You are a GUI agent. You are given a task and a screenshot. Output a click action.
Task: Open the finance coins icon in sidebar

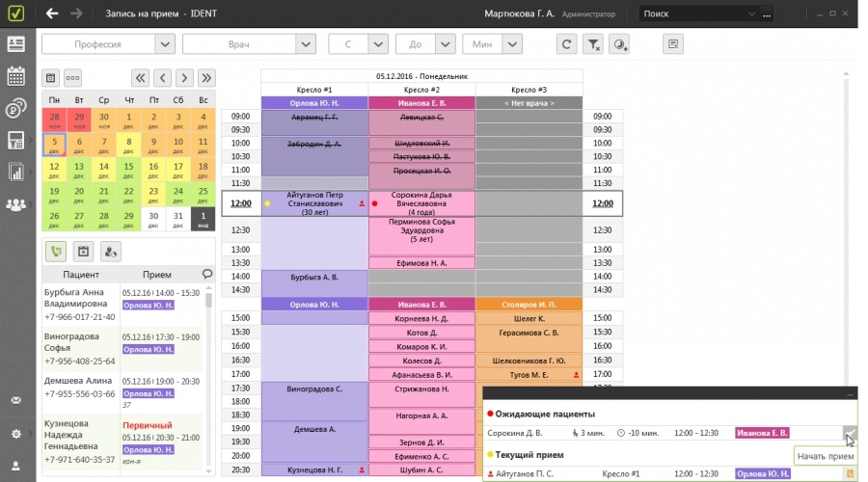pyautogui.click(x=16, y=108)
